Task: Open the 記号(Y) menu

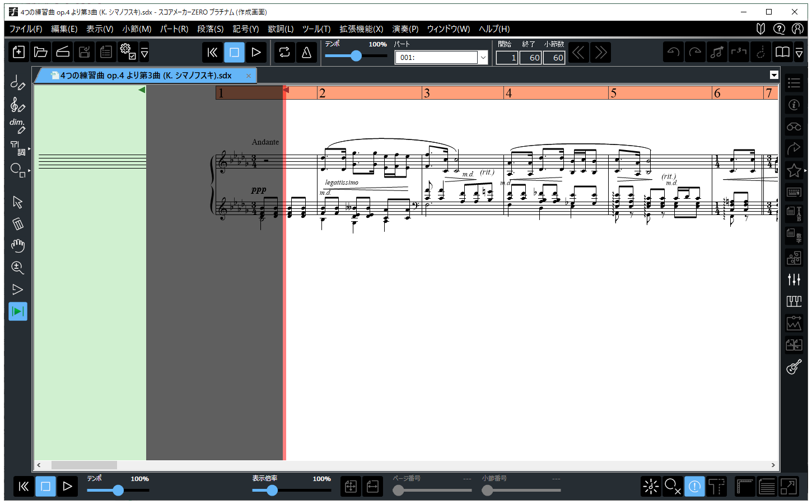Action: tap(246, 29)
